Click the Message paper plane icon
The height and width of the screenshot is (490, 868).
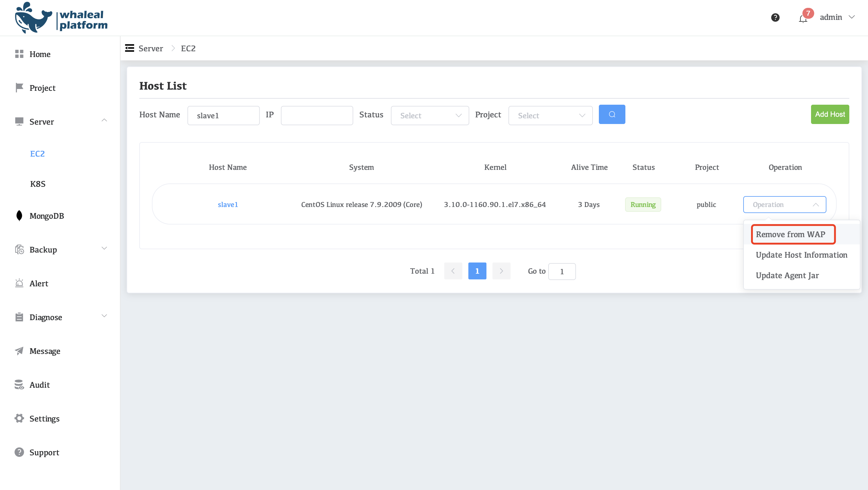tap(19, 351)
